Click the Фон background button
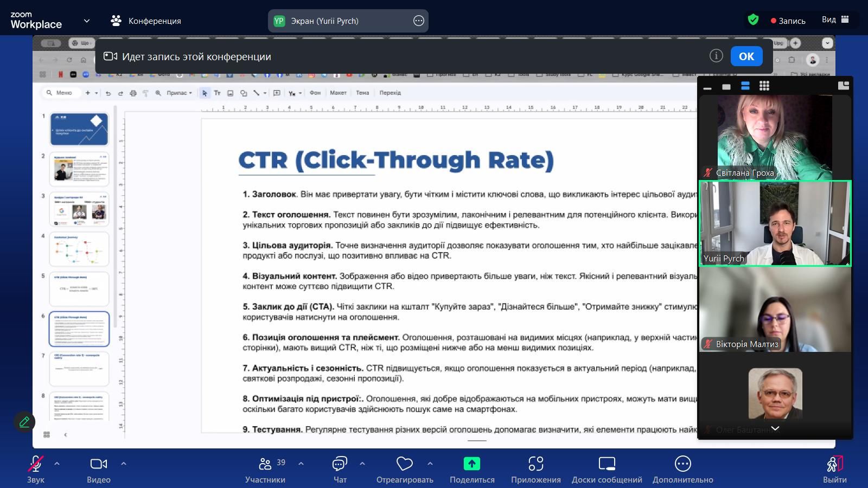 (315, 93)
